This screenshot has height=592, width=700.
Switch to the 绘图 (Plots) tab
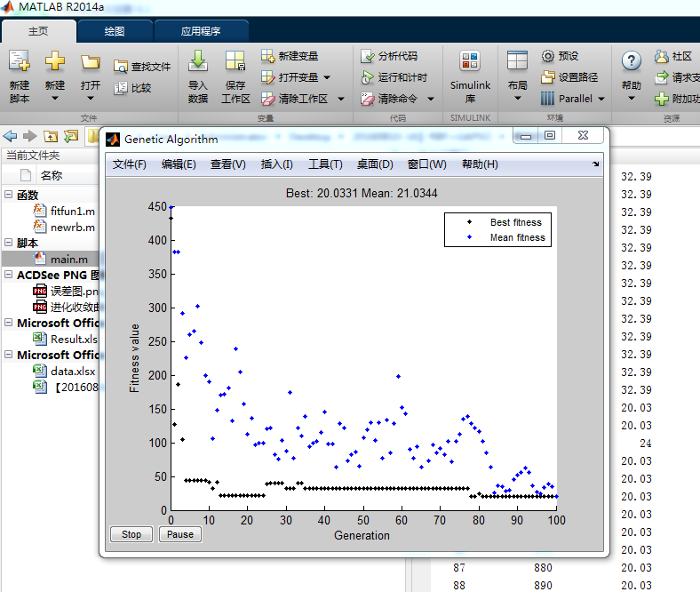click(x=115, y=31)
